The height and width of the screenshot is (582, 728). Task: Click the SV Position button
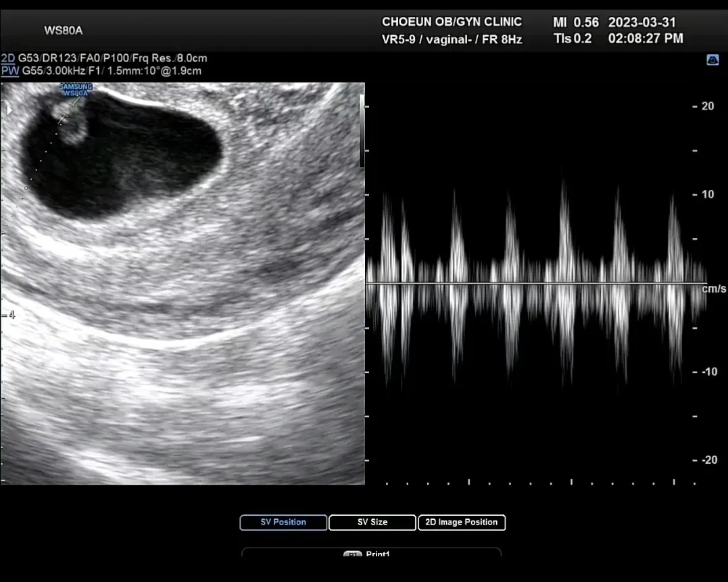[x=283, y=522]
